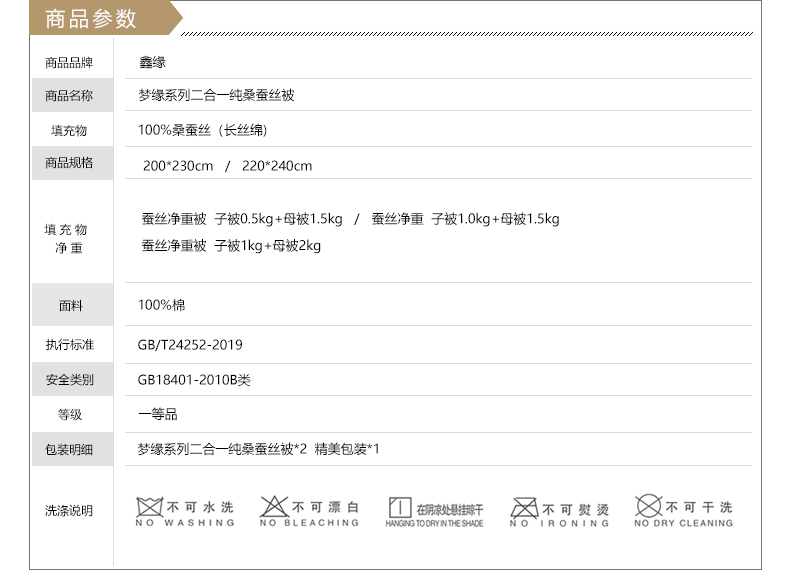The height and width of the screenshot is (584, 790).
Task: Click the no bleaching triangle icon
Action: pyautogui.click(x=273, y=507)
